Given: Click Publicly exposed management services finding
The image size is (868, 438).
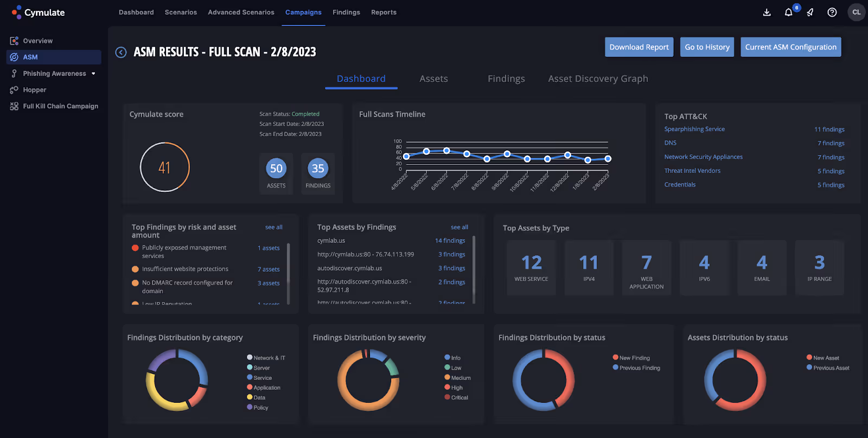Looking at the screenshot, I should 184,252.
